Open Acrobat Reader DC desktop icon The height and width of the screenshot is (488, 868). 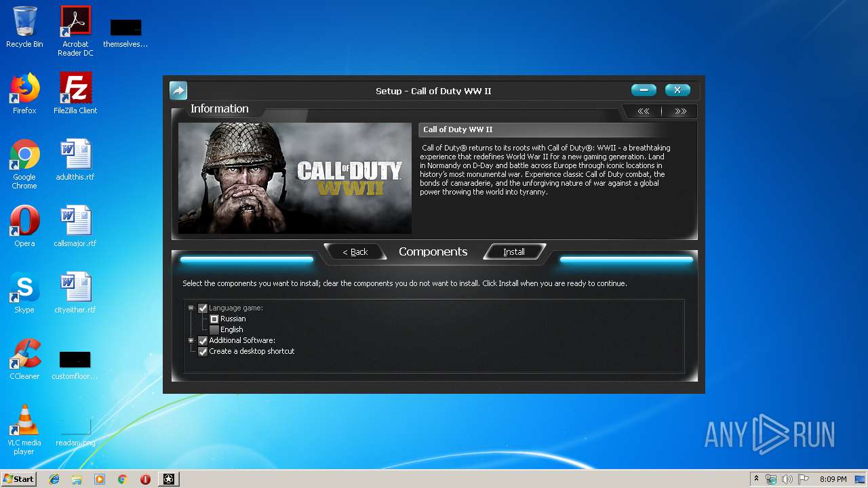75,31
